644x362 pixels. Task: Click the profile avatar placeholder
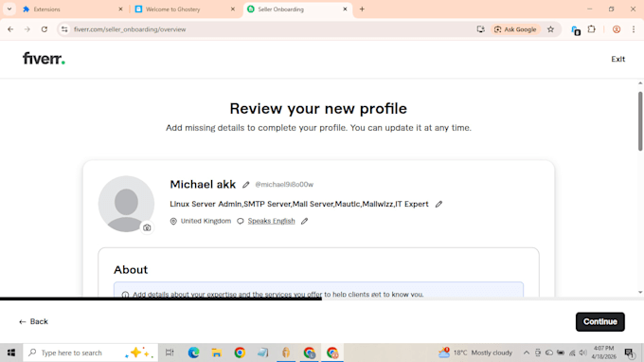[x=126, y=204]
